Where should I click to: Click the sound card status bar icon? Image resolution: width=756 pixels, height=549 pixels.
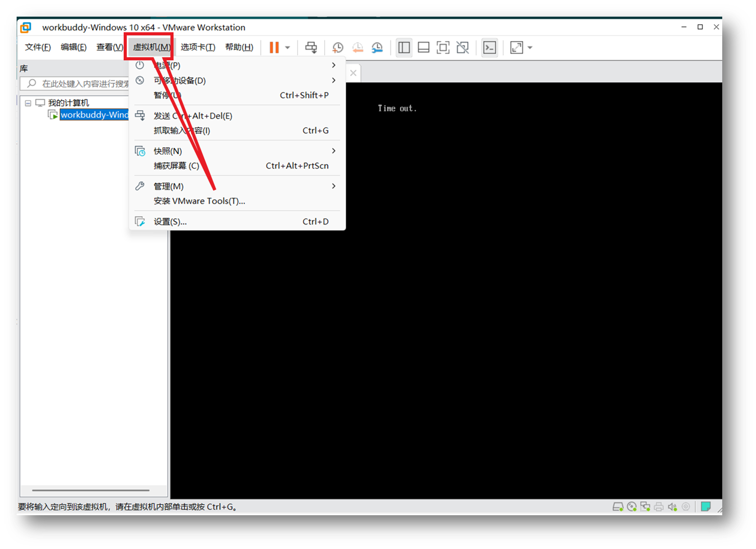tap(672, 506)
